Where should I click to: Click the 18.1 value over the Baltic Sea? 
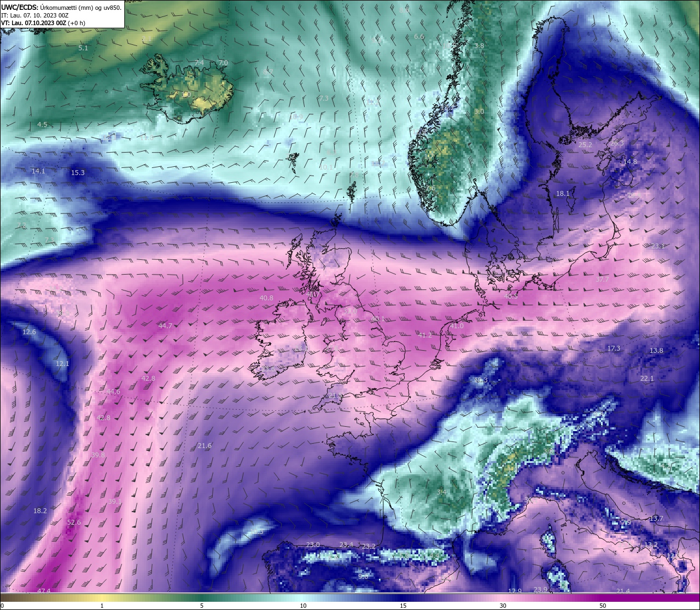[563, 194]
